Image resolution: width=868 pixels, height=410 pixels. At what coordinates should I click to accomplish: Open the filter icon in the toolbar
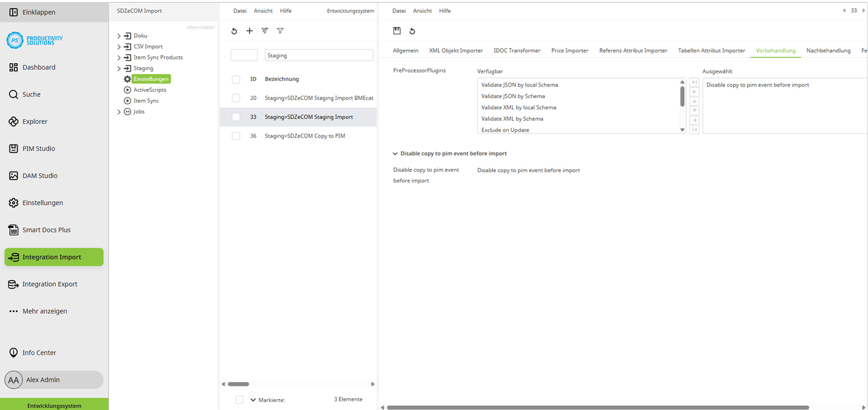(280, 31)
